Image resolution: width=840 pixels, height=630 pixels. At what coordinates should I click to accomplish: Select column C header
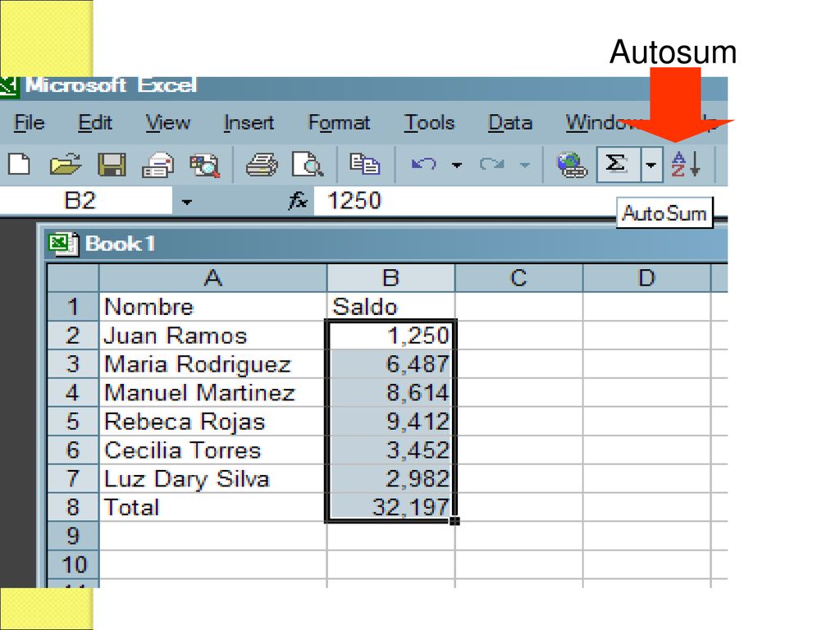pos(518,278)
